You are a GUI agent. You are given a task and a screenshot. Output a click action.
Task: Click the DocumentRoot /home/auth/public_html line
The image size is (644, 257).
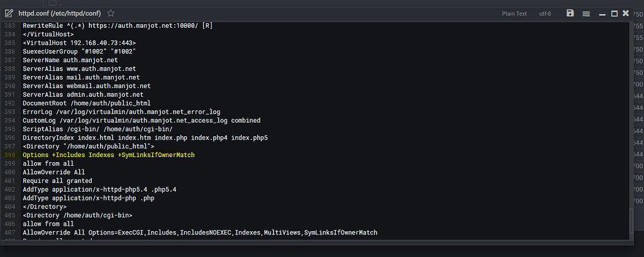(x=87, y=103)
